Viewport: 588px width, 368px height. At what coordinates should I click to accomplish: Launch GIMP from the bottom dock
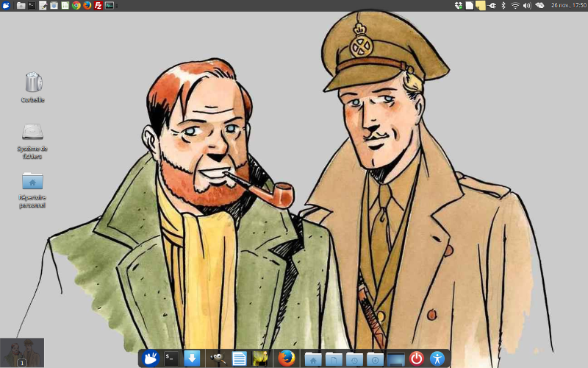pyautogui.click(x=217, y=358)
